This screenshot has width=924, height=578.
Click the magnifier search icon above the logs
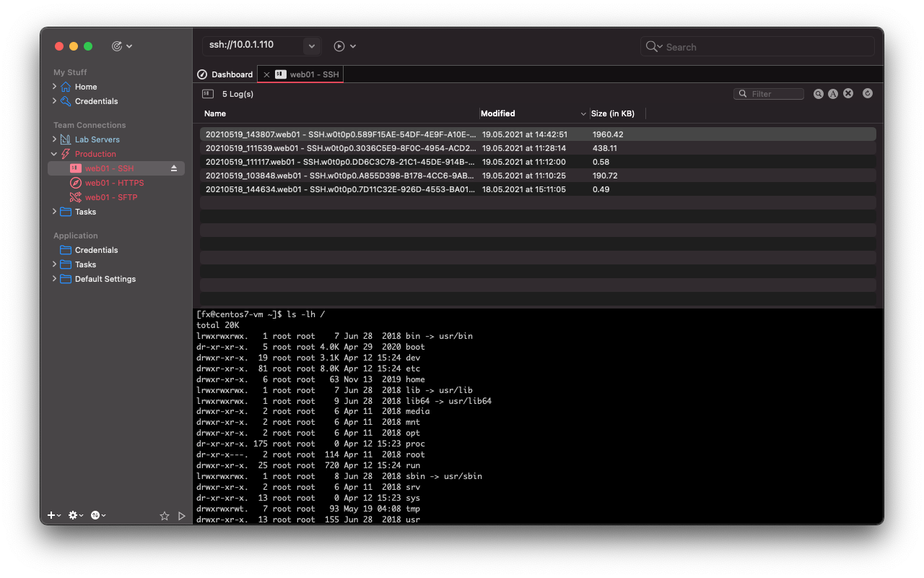(818, 93)
